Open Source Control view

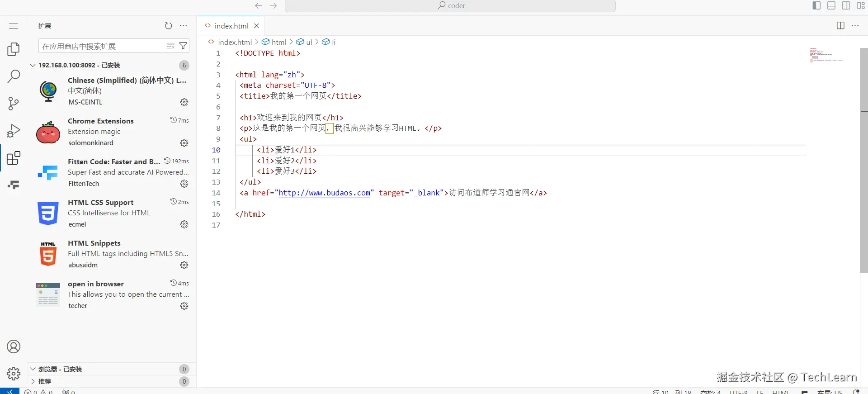[x=14, y=103]
